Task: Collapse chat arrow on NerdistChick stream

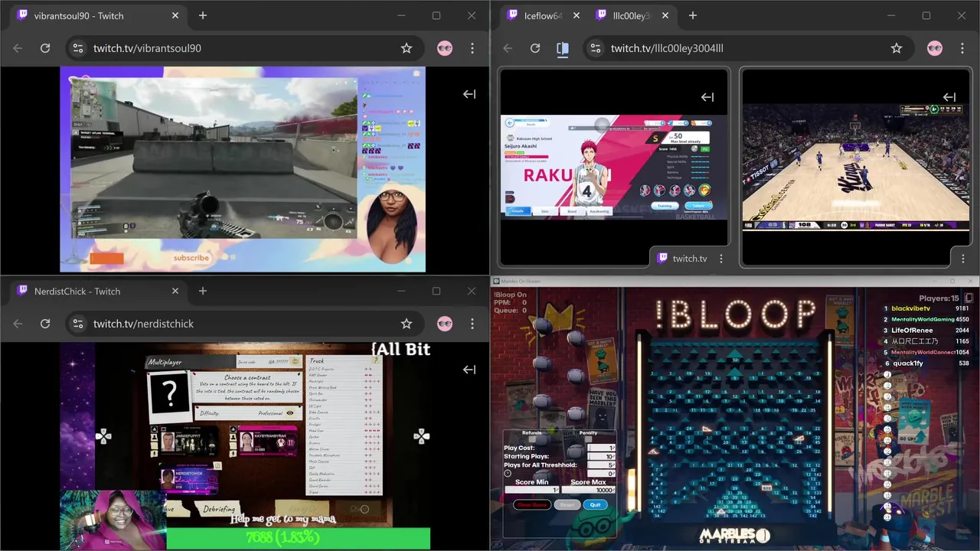Action: tap(469, 370)
